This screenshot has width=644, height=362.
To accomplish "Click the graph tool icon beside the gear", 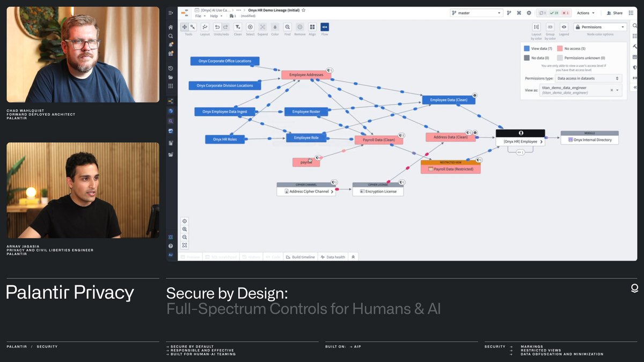I will point(519,13).
